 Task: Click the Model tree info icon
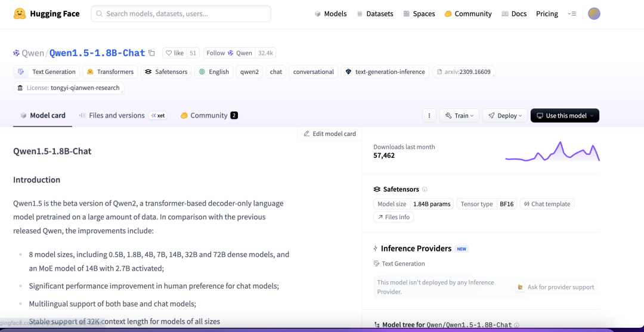516,325
